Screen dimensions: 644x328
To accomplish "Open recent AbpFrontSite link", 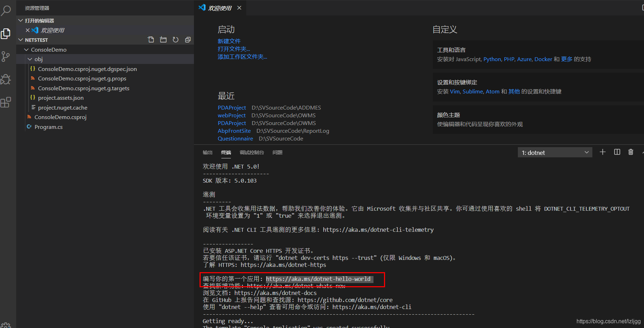I will [234, 131].
